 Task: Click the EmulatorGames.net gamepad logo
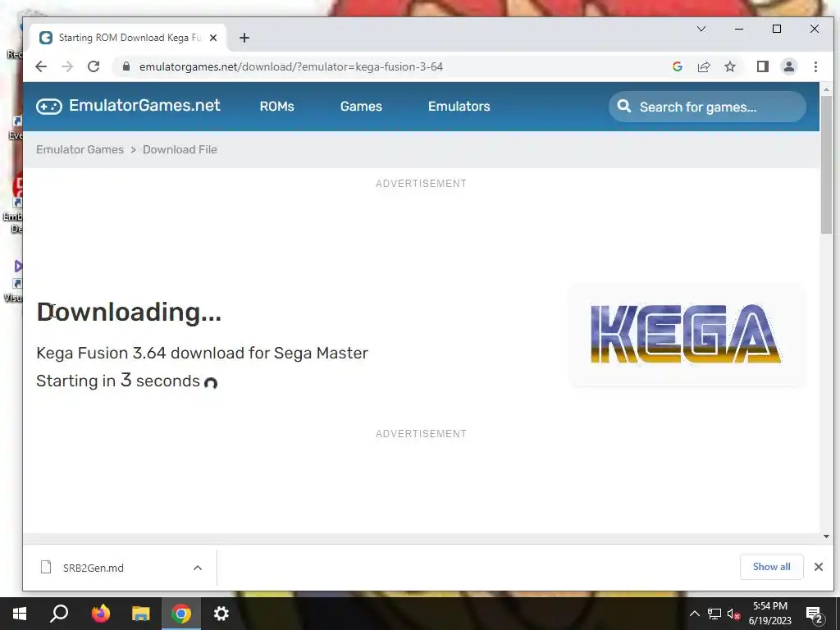(48, 106)
